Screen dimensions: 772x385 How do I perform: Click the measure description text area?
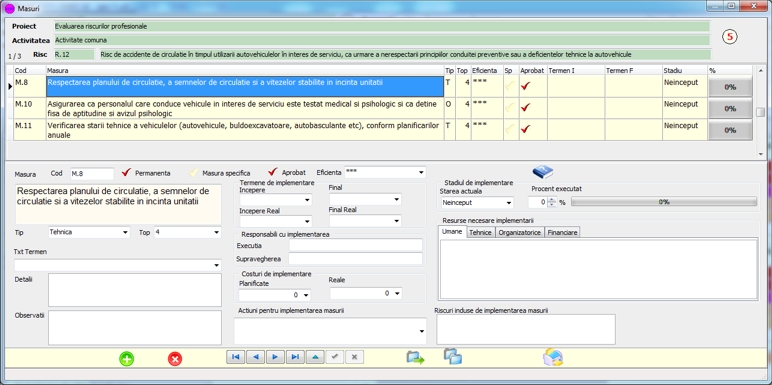(119, 204)
